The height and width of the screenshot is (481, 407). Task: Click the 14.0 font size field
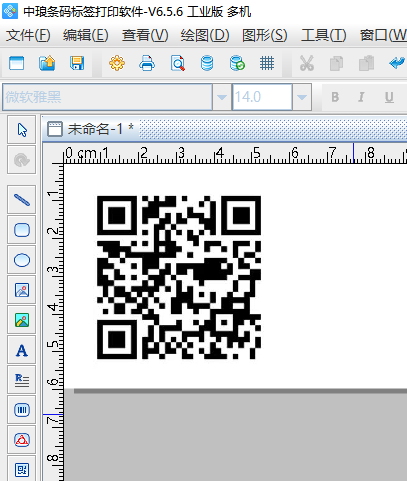[262, 97]
